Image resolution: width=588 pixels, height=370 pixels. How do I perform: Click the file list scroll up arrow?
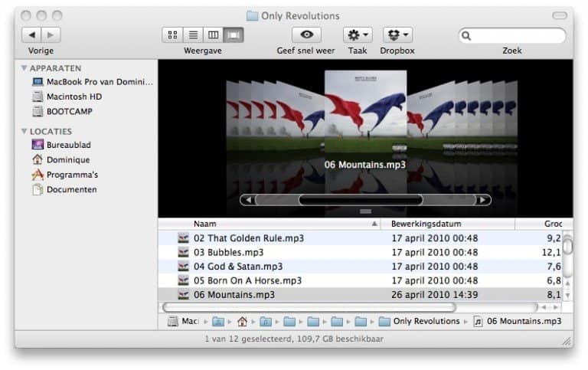[x=568, y=283]
